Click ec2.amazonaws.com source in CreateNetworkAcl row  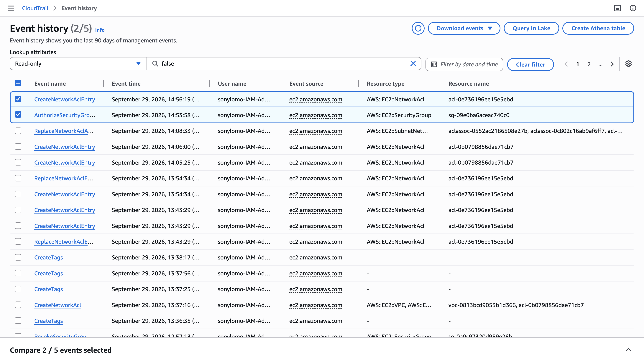coord(316,305)
